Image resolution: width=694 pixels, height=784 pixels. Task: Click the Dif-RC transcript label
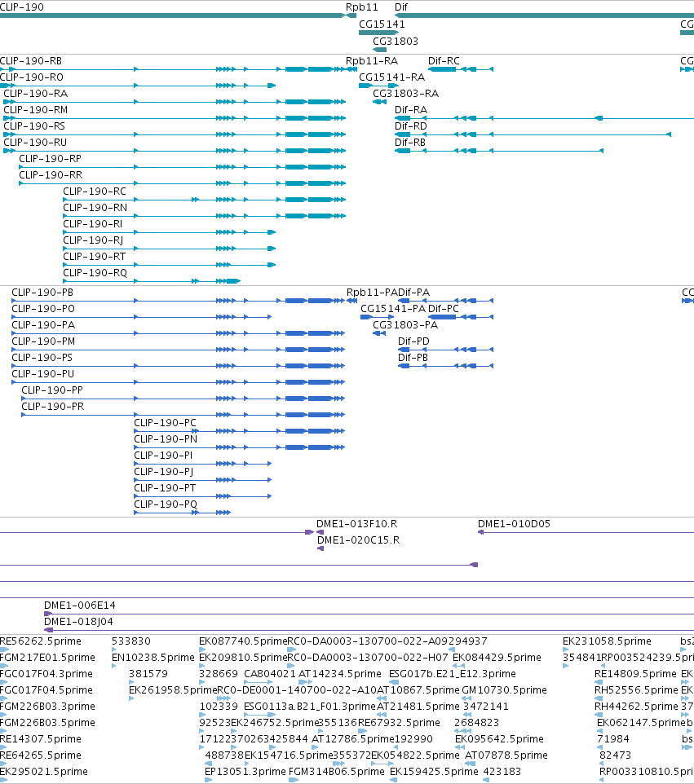point(444,61)
